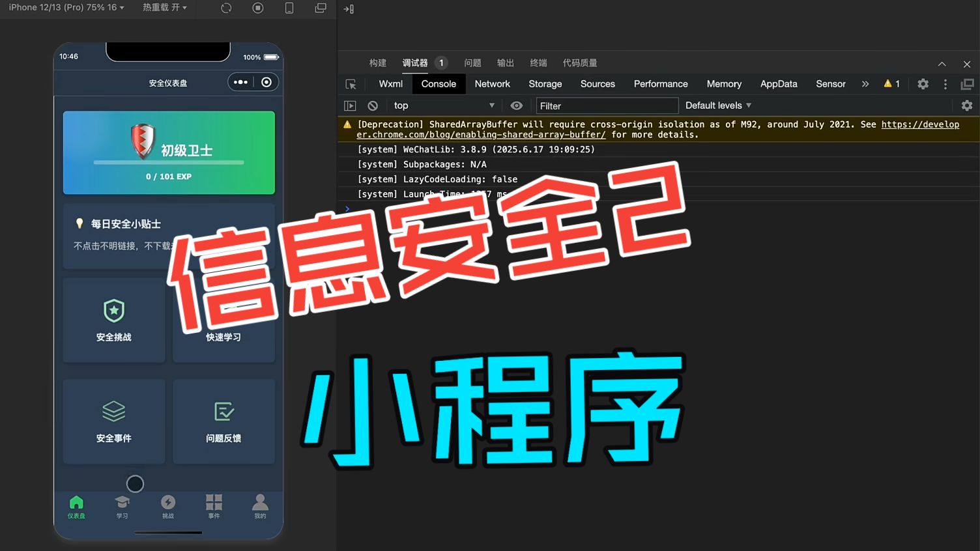
Task: Open the iPhone 12/13 Pro device dropdown
Action: [x=66, y=7]
